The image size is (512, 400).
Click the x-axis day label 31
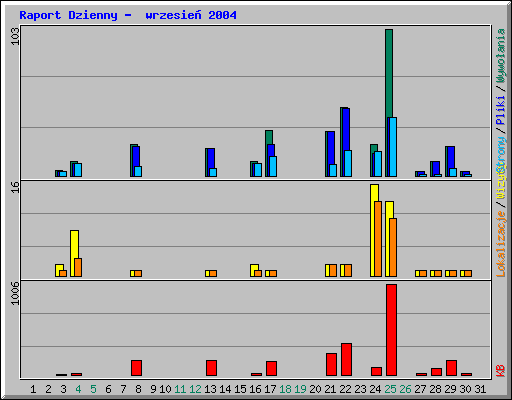click(480, 389)
